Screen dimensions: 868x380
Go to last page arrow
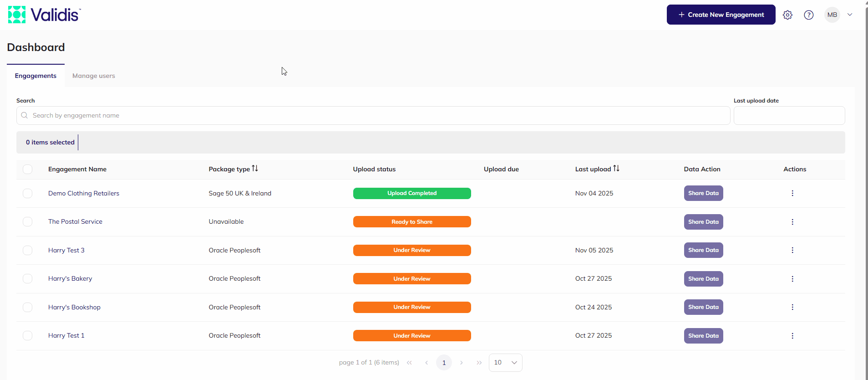[479, 363]
